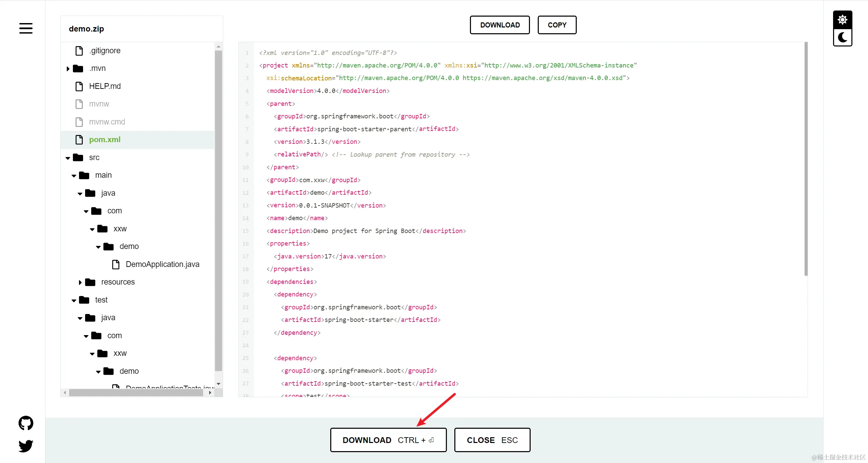Select mvnw.cmd in file tree
The image size is (868, 463).
coord(107,122)
